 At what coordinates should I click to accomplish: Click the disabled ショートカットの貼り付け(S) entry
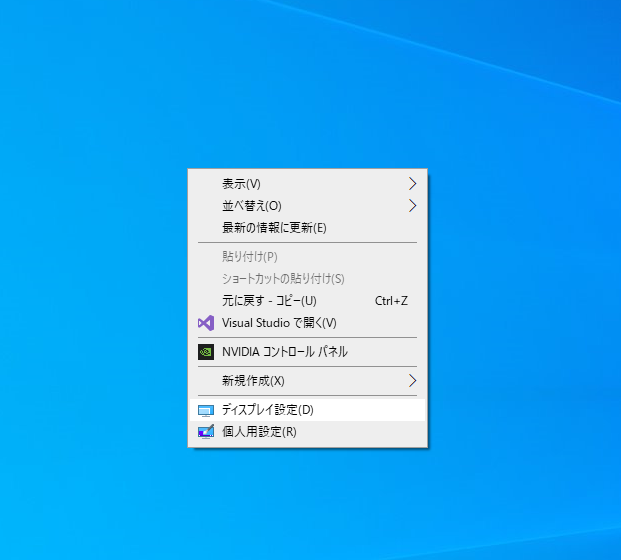pos(283,279)
